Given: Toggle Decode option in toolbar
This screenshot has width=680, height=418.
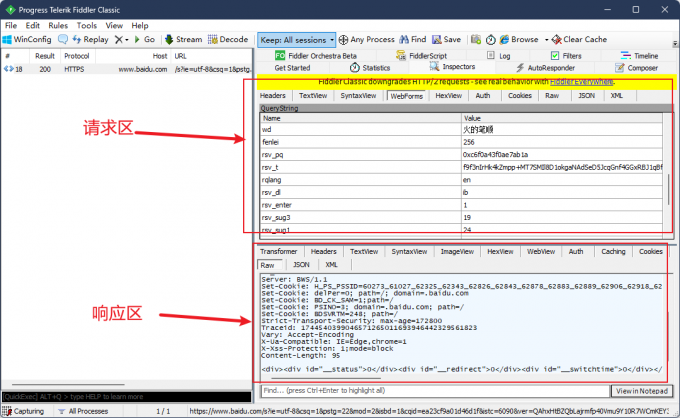Looking at the screenshot, I should coord(228,39).
